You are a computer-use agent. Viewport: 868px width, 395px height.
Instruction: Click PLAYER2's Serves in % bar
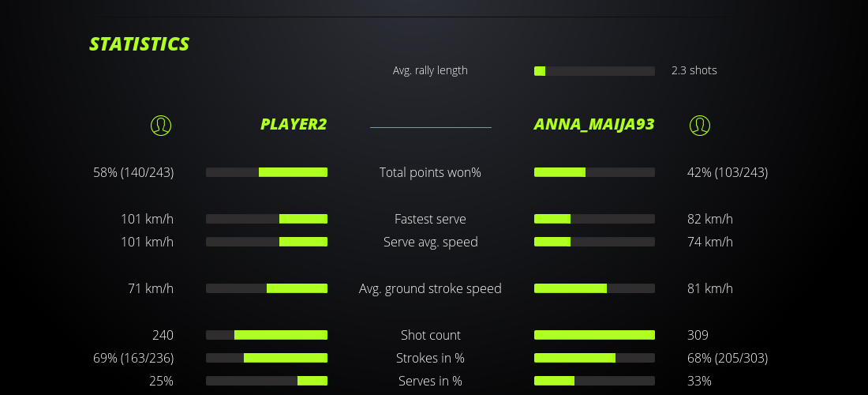(x=267, y=381)
